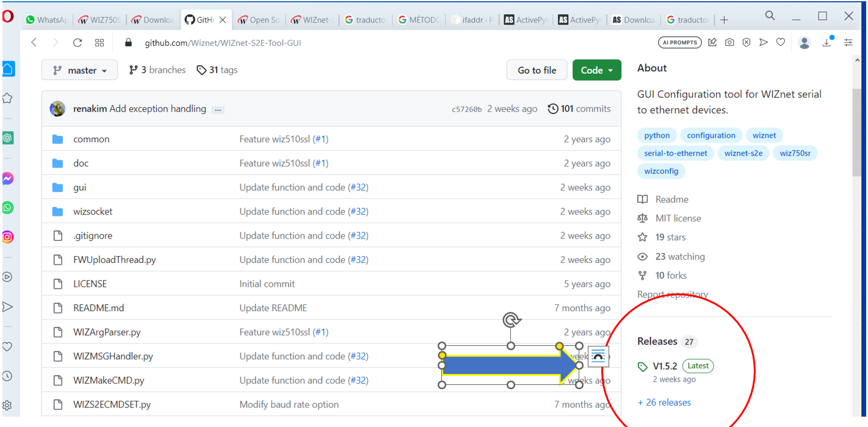Click the Go to file button
868x427 pixels.
537,70
